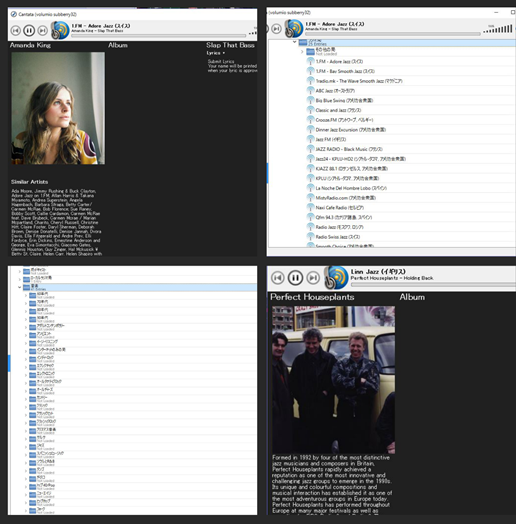The height and width of the screenshot is (524, 516).
Task: Expand the Not Loaded folder above 1.FM Adore Jazz
Action: point(302,52)
